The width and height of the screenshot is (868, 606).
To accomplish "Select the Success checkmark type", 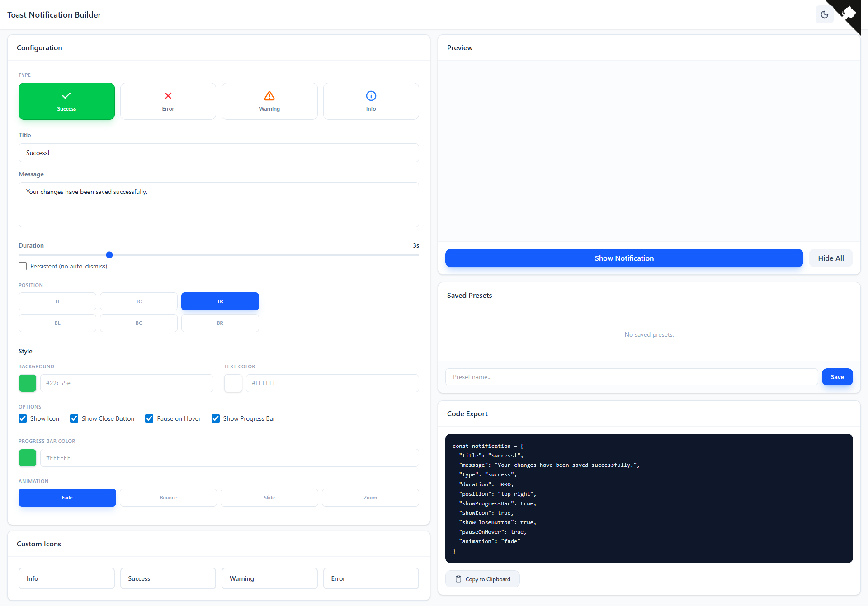I will (66, 101).
